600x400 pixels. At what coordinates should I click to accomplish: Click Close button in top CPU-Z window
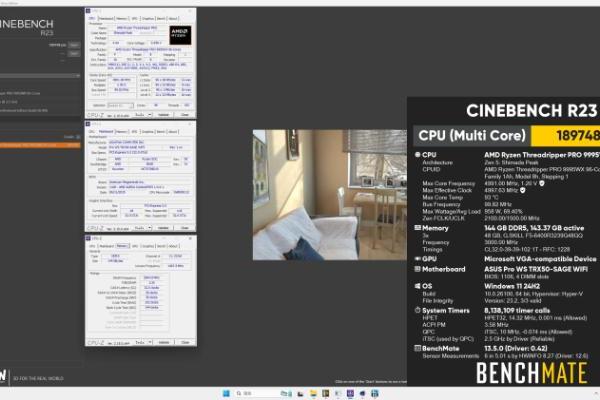pos(184,114)
